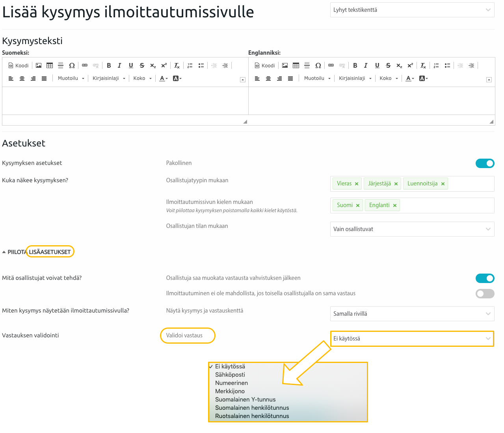This screenshot has width=504, height=433.
Task: Open the Vain osallistuvat dropdown
Action: 412,229
